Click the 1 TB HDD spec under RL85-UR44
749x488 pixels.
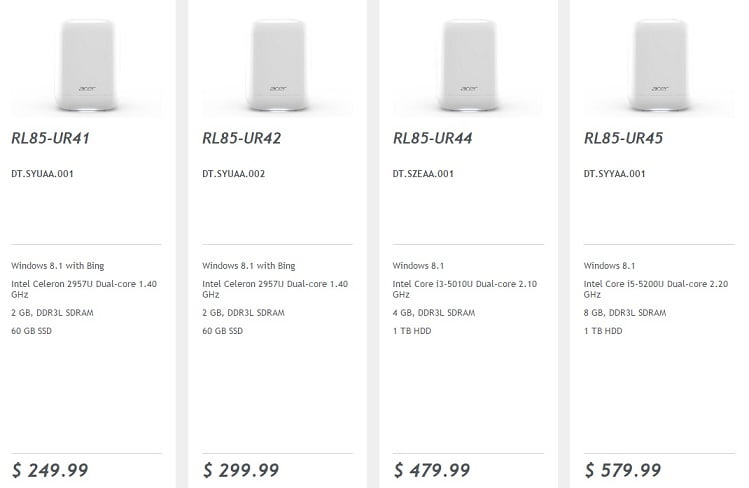pos(410,331)
